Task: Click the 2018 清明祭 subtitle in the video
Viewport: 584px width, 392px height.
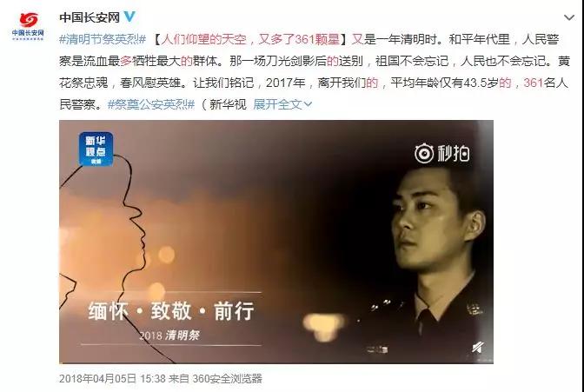Action: (x=169, y=335)
